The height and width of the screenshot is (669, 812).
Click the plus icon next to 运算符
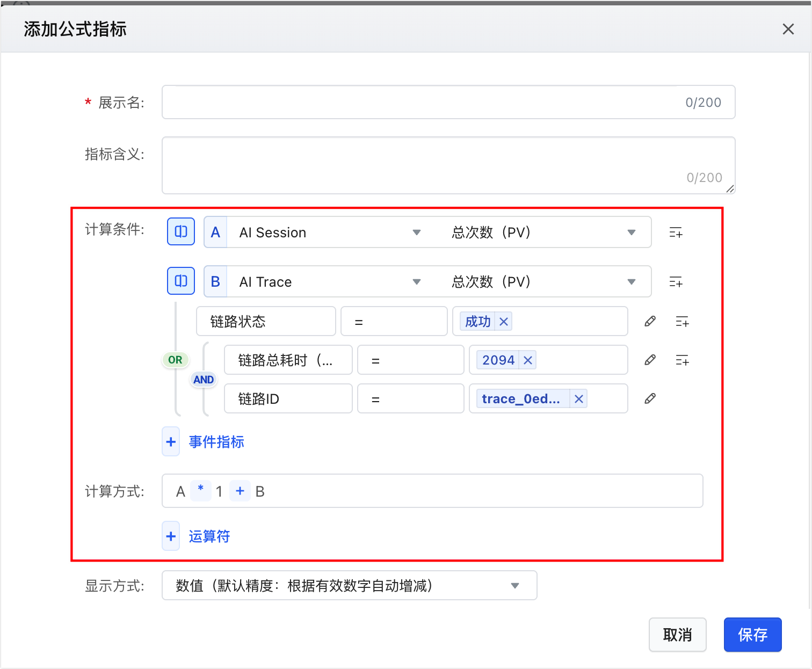coord(171,536)
